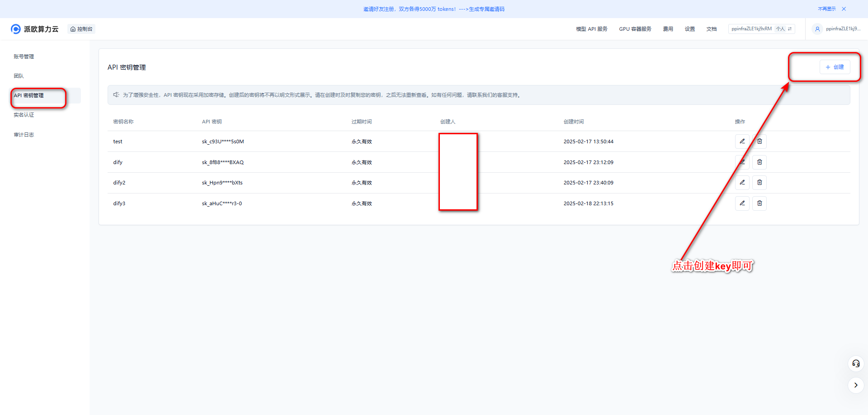868x415 pixels.
Task: Delete the dify3 API key
Action: 759,203
